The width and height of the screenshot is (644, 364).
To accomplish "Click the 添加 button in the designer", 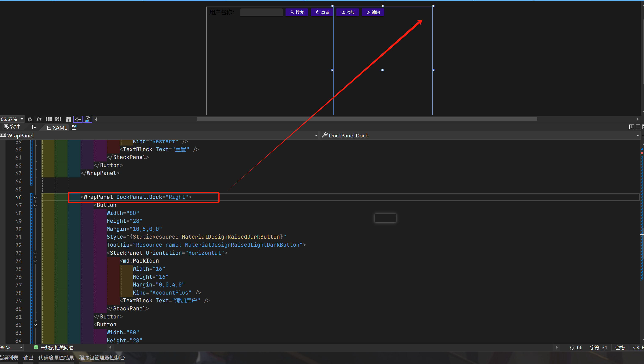I will pos(348,12).
